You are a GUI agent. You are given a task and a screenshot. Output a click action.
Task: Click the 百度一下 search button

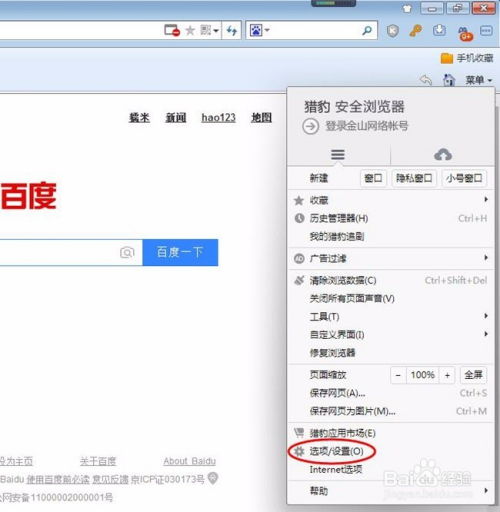pos(180,252)
